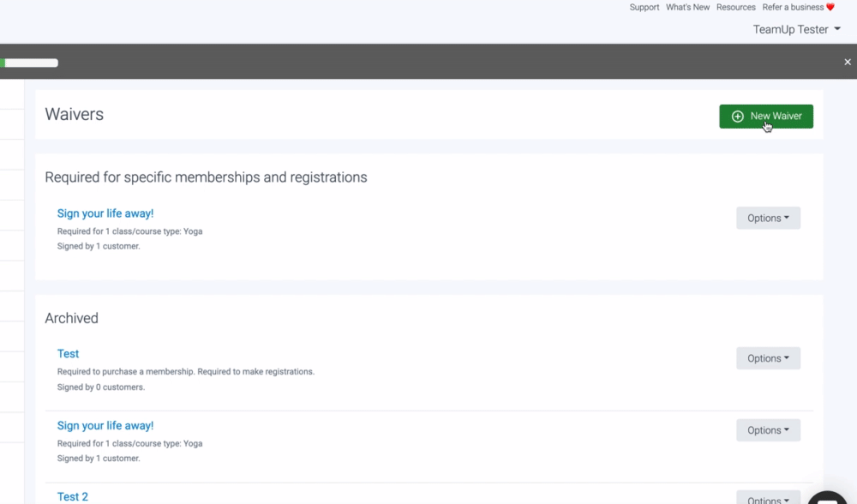
Task: Click the Waivers page heading
Action: tap(75, 114)
